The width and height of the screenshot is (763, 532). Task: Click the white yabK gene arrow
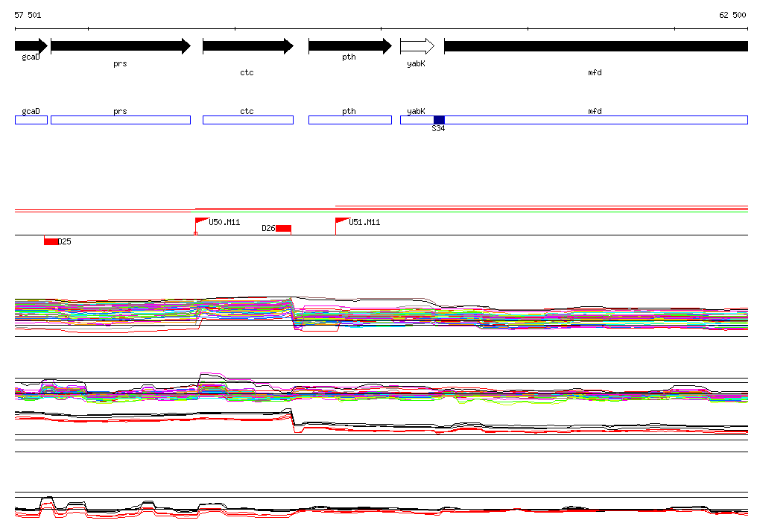[x=417, y=46]
